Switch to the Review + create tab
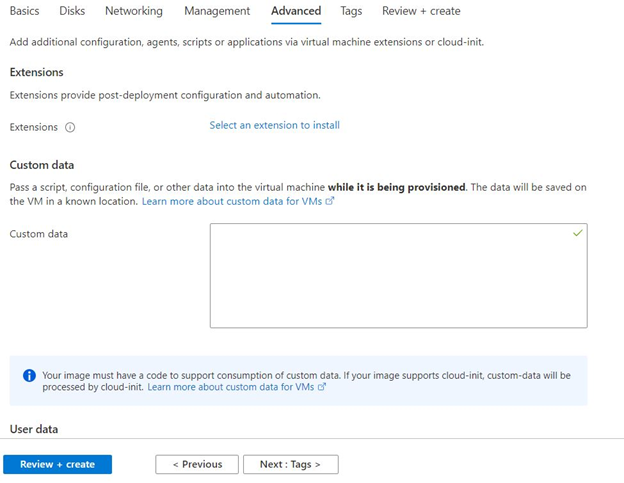Screen dimensions: 624x483 coord(421,11)
